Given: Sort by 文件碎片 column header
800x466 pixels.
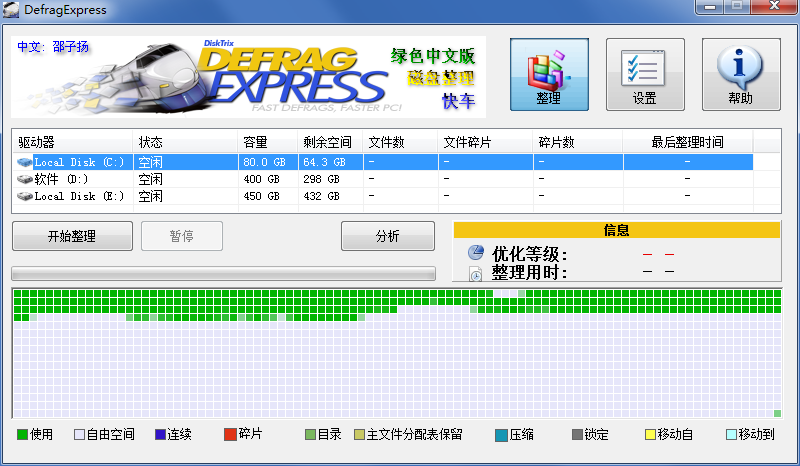Looking at the screenshot, I should pyautogui.click(x=485, y=142).
